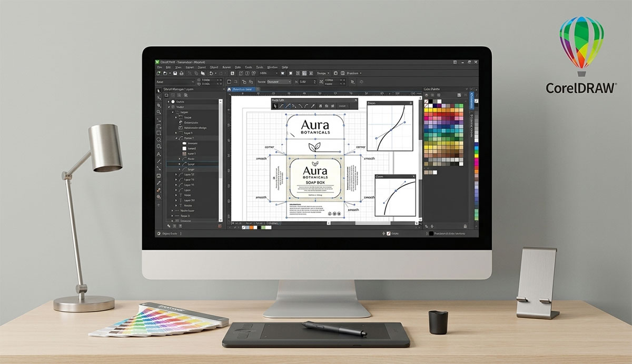This screenshot has height=364, width=632.
Task: Pick the green swatch in bottom document palette
Action: tap(263, 227)
